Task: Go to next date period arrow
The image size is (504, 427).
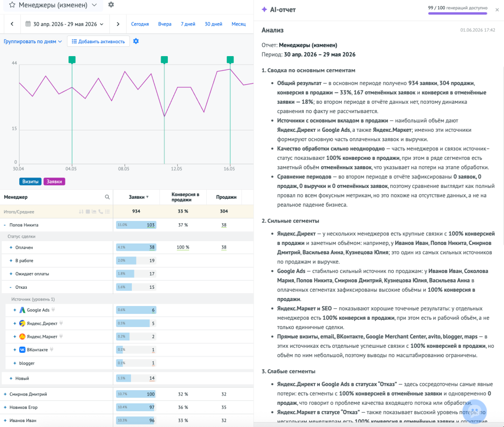Action: (118, 24)
